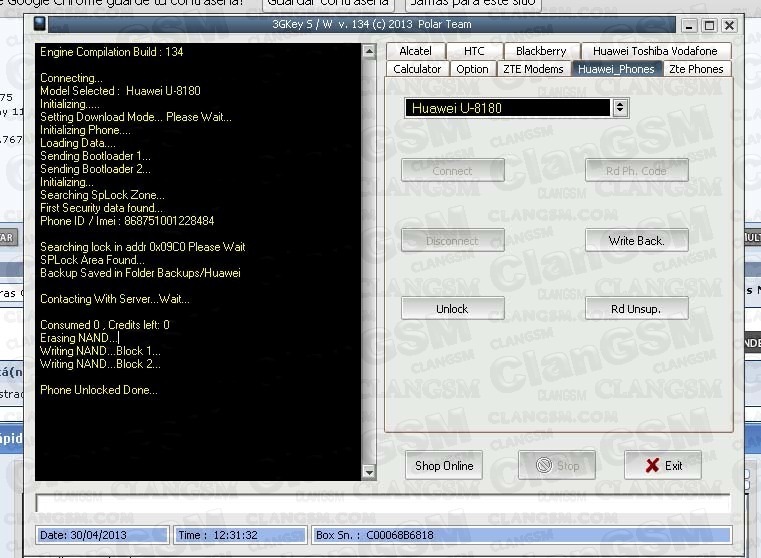
Task: Click 'Model Selected : Huawei U-8180' log line
Action: (x=120, y=91)
